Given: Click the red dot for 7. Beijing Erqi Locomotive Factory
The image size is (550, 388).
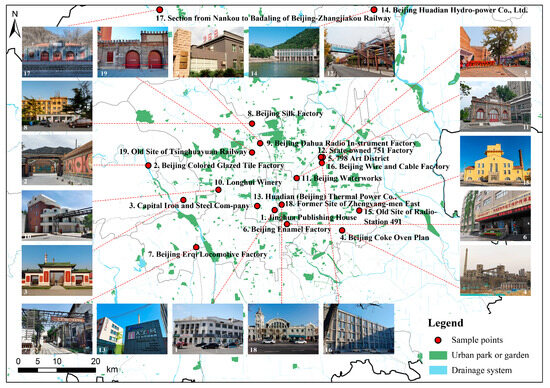Looking at the screenshot, I should coord(196,247).
